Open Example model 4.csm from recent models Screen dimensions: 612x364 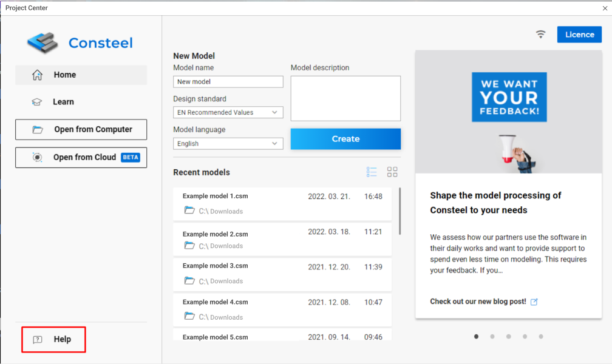[x=282, y=310]
